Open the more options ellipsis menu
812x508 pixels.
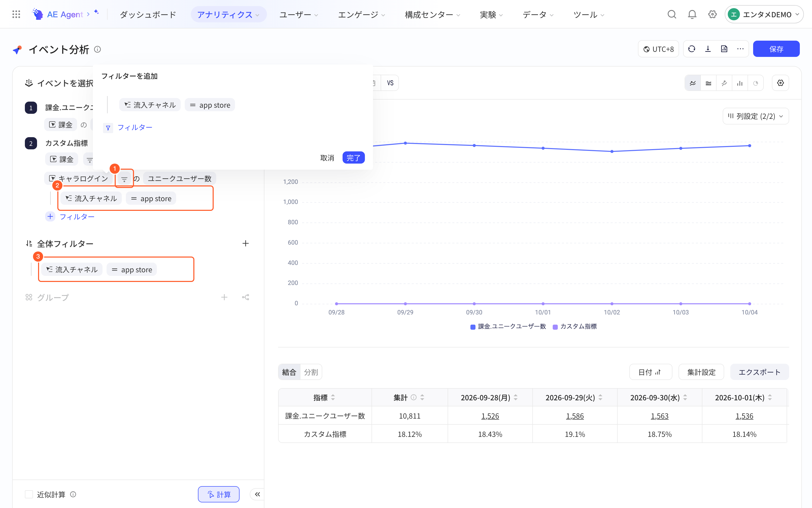(740, 49)
